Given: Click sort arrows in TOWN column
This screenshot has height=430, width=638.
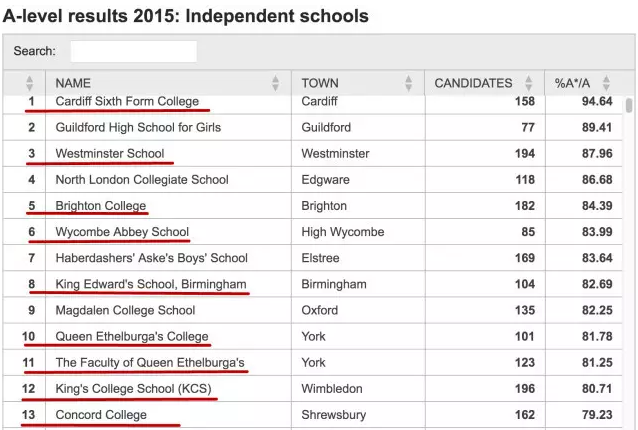Looking at the screenshot, I should tap(409, 83).
